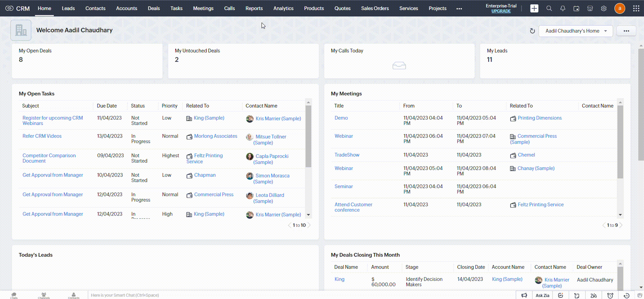Click the refresh icon next to home selector
Screen dimensions: 644x299
[533, 31]
